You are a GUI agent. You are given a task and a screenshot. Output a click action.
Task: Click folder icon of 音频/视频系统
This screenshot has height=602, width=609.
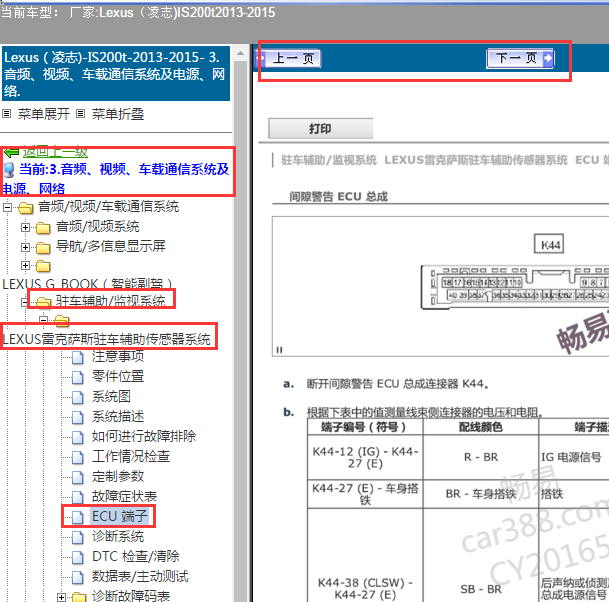43,228
